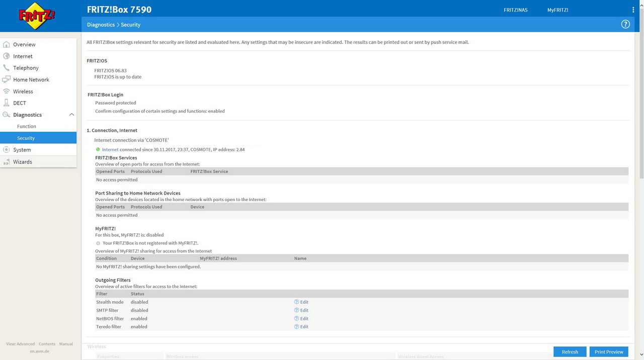644x360 pixels.
Task: Click the 'Outgoing Filters' heading
Action: (113, 280)
